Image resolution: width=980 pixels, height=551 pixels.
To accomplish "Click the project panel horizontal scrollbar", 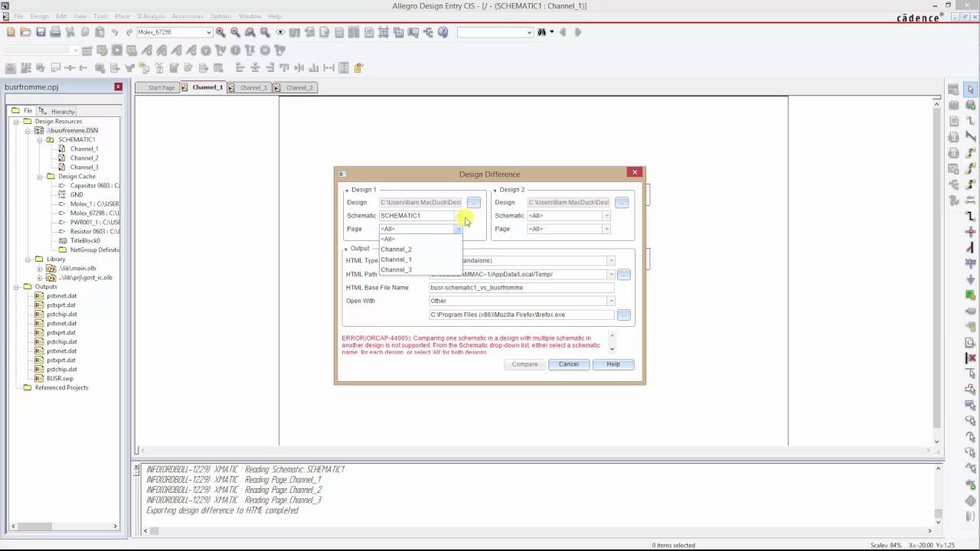I will click(63, 527).
